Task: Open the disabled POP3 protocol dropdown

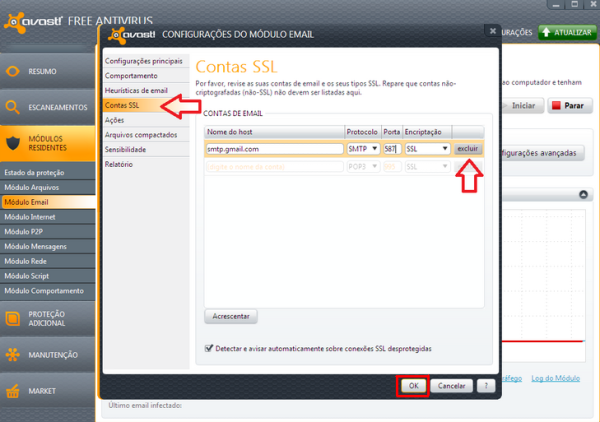Action: 363,166
